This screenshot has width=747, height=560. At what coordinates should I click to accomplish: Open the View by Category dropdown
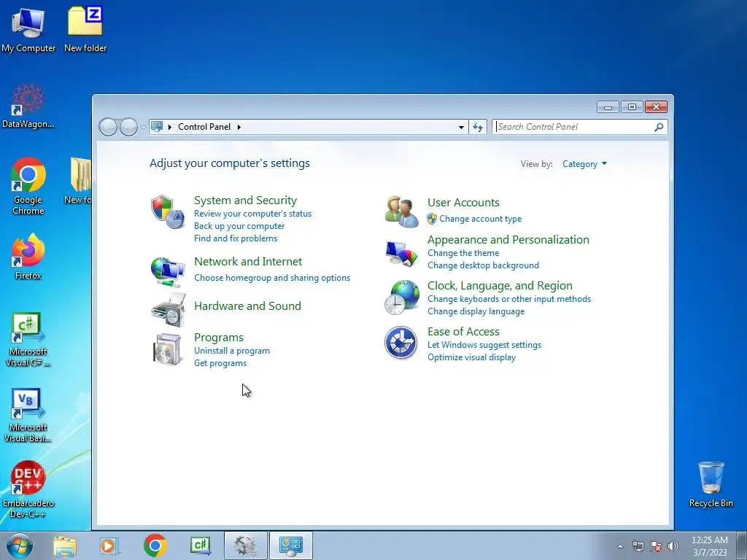click(584, 164)
